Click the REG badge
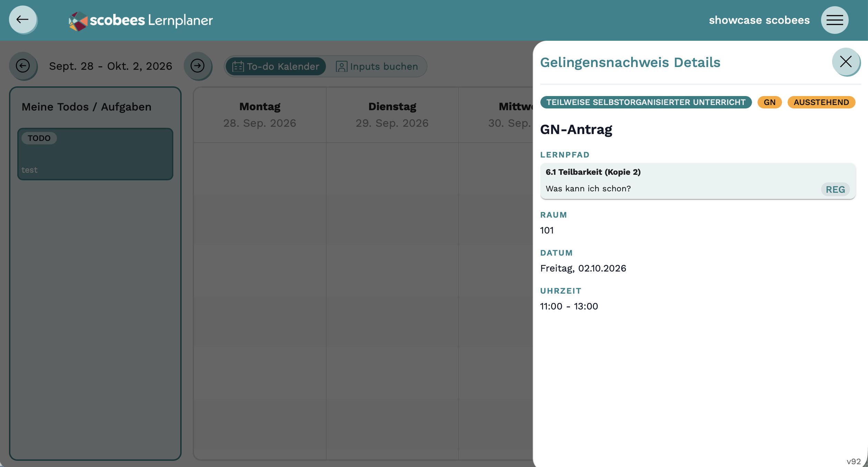This screenshot has width=868, height=467. [x=835, y=190]
